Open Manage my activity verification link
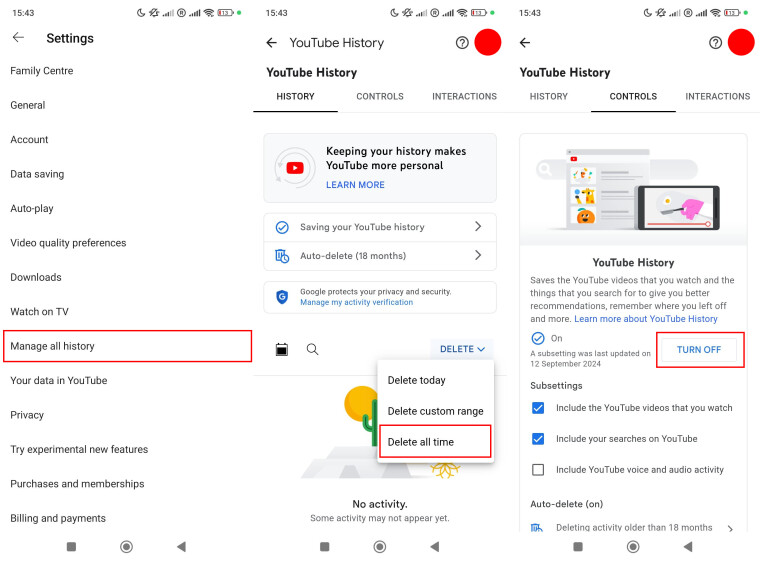 pos(357,302)
